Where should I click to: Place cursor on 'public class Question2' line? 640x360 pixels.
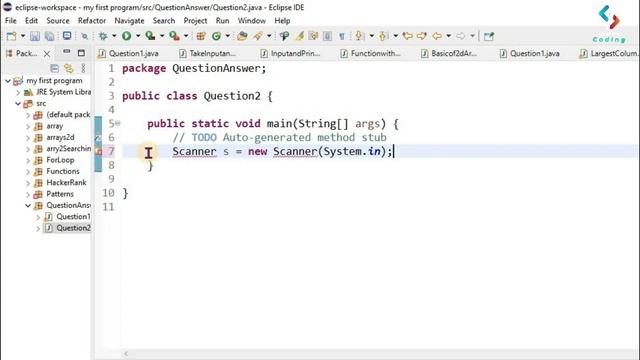(x=197, y=96)
